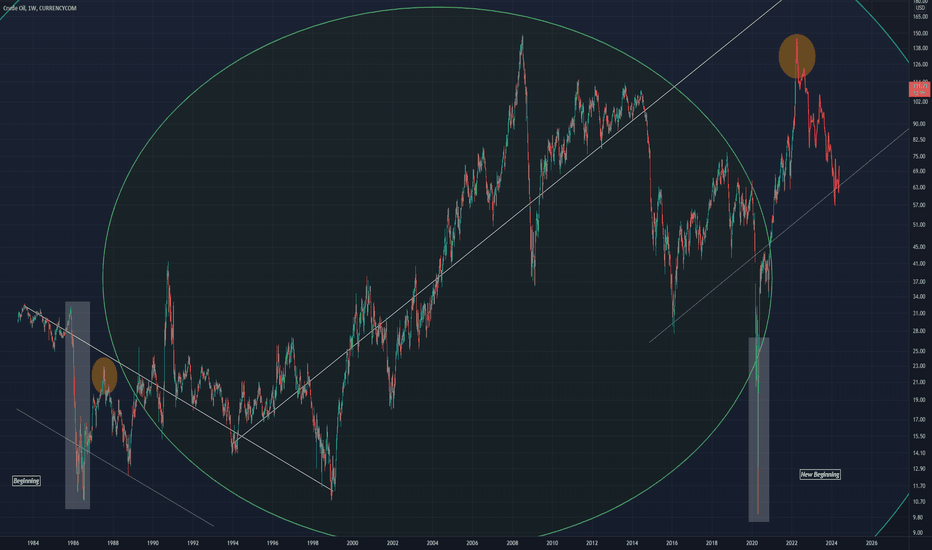
Task: Click the 1994 label on the time axis
Action: tap(233, 543)
